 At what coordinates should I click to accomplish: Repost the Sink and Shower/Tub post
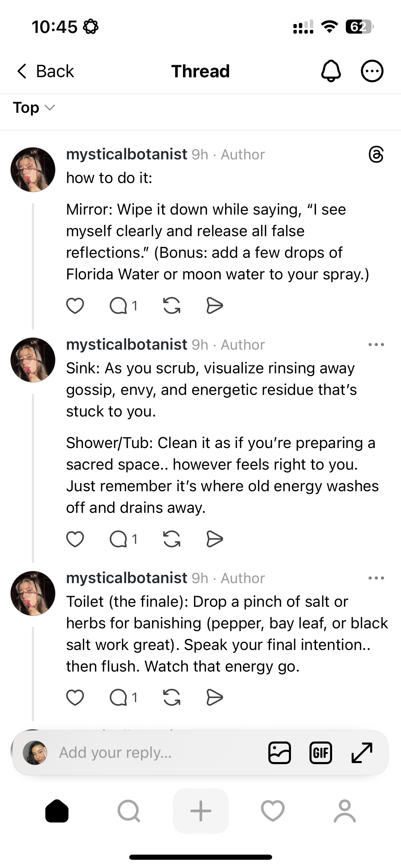pos(172,539)
